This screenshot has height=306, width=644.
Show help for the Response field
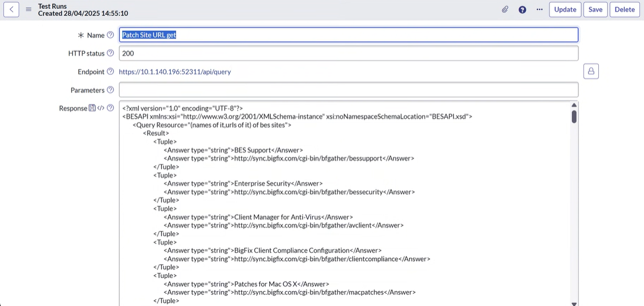click(111, 108)
